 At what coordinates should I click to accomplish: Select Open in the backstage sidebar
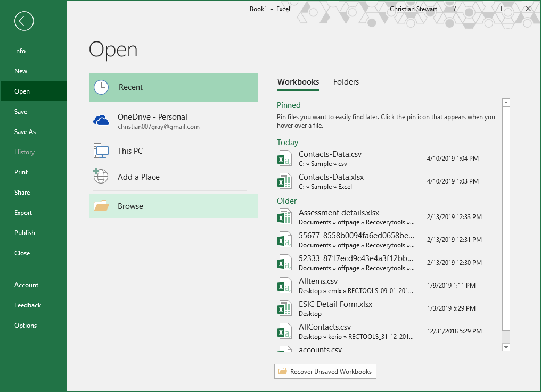tap(34, 91)
